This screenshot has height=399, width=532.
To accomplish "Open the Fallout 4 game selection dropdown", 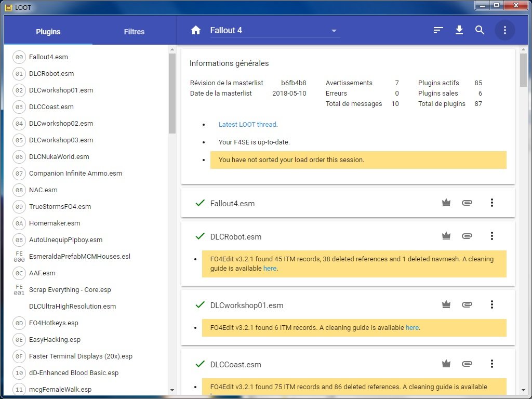I will [x=274, y=31].
